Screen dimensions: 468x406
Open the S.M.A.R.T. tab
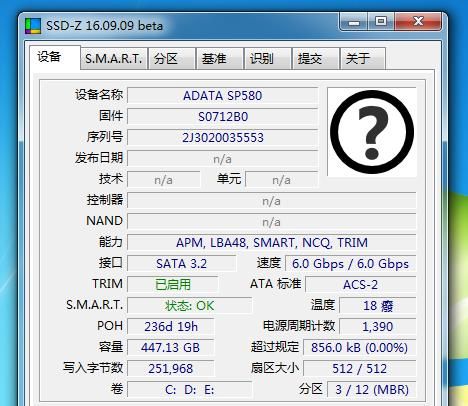point(114,59)
